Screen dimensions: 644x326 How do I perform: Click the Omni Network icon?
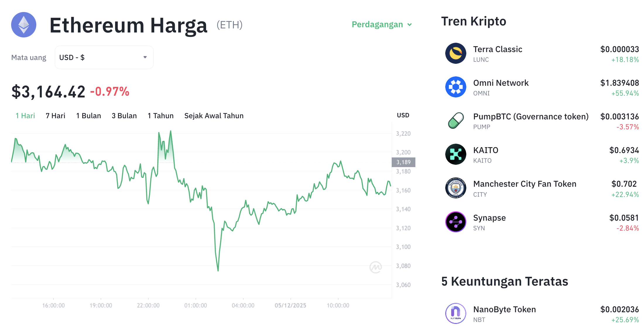(x=455, y=87)
